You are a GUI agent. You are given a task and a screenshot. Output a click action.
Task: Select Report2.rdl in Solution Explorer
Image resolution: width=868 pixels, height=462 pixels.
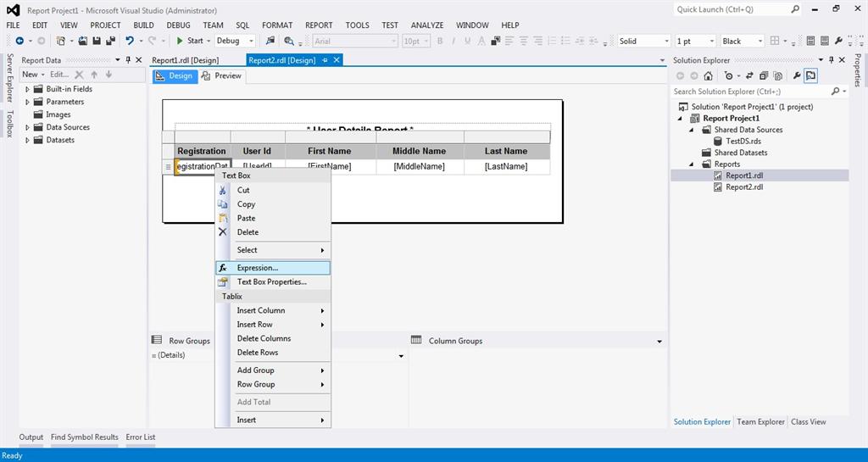744,187
